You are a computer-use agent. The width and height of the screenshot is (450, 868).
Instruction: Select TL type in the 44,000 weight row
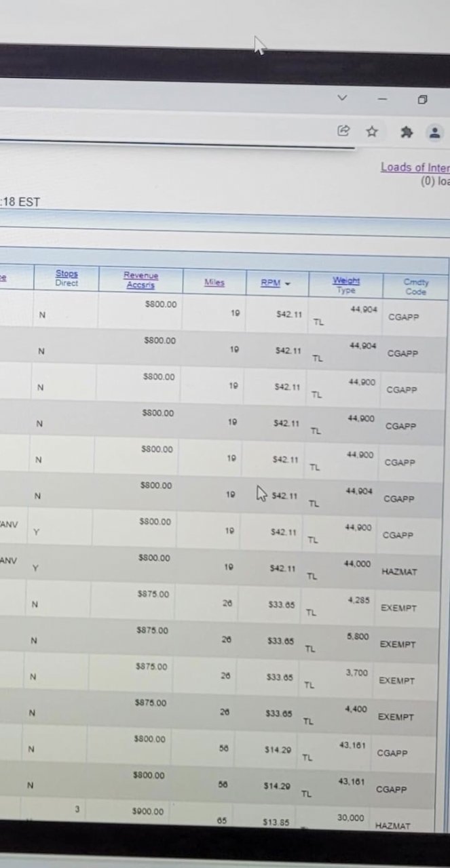pyautogui.click(x=312, y=576)
